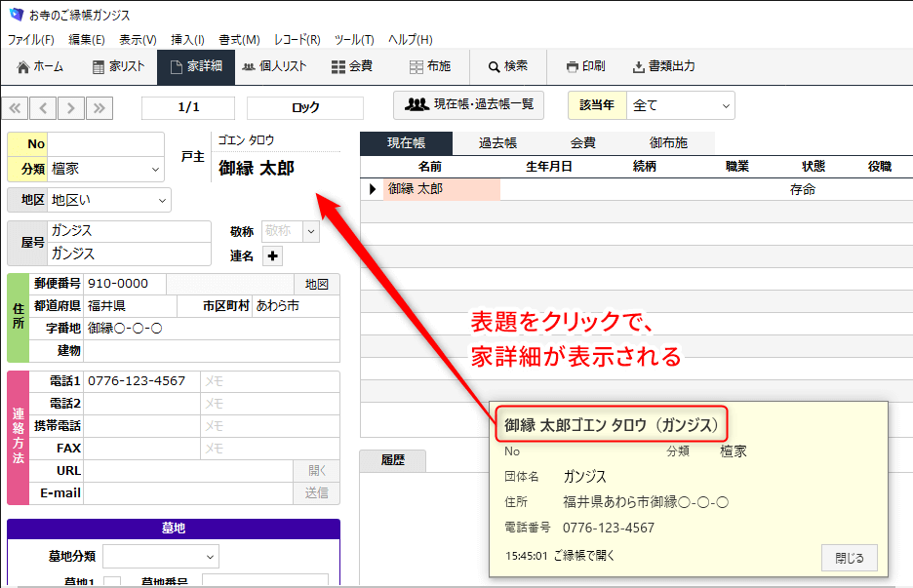
Task: Open the 布施 offerings view
Action: (x=429, y=66)
